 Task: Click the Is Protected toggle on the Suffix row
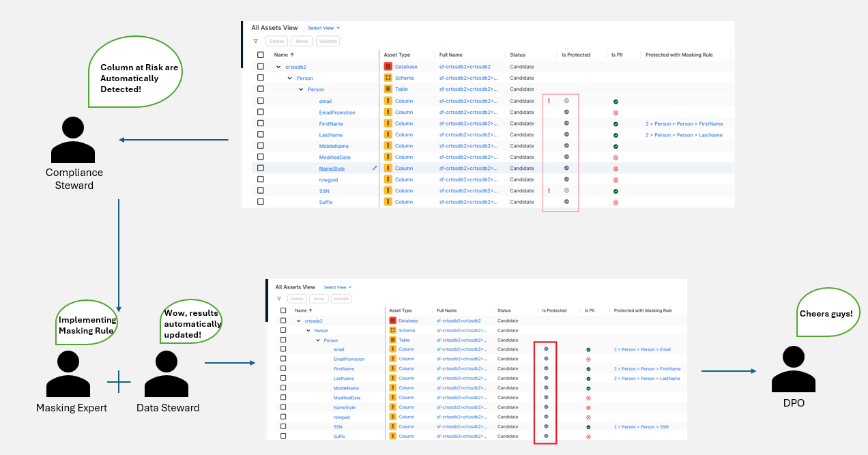568,201
